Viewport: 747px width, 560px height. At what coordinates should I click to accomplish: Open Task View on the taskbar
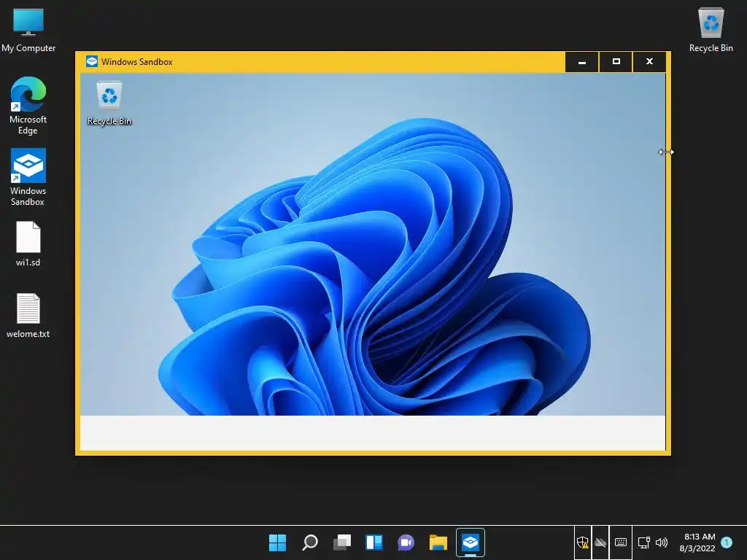point(341,542)
